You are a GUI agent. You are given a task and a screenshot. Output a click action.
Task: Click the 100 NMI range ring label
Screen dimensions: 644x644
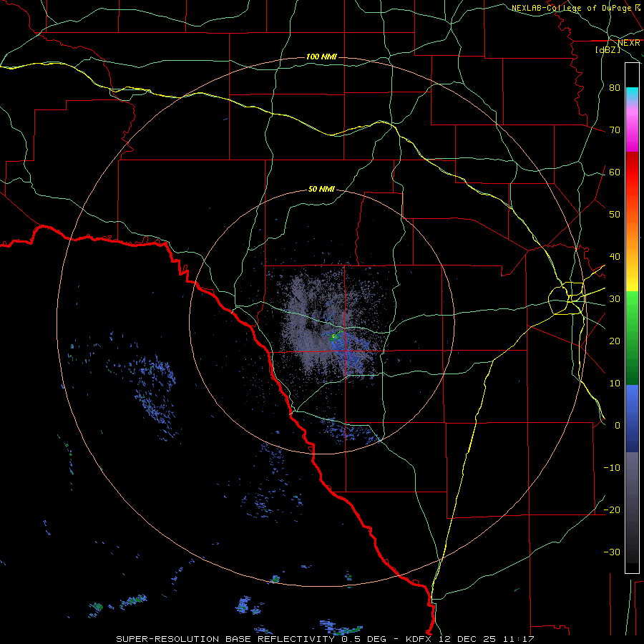click(x=321, y=57)
